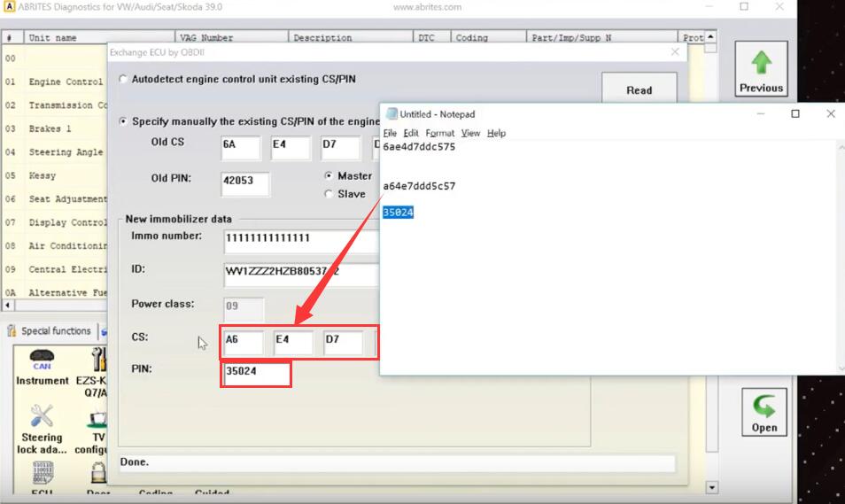Screen dimensions: 845x504
Task: Click the new PIN field 35024
Action: click(257, 374)
